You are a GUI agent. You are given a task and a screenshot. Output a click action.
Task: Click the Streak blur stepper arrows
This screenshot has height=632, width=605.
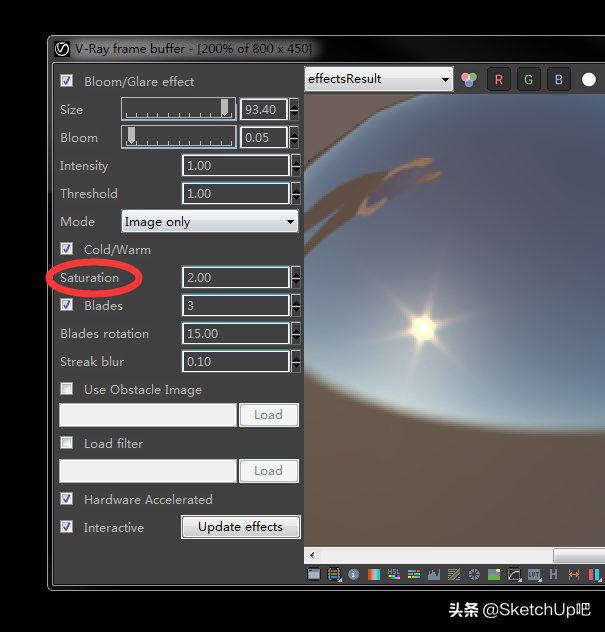(296, 361)
